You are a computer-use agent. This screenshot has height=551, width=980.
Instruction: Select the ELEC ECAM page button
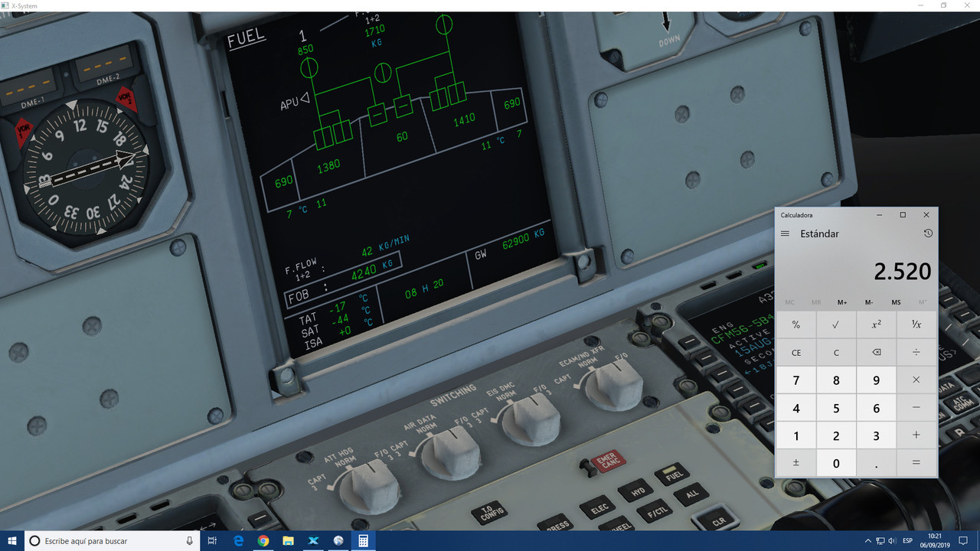598,508
